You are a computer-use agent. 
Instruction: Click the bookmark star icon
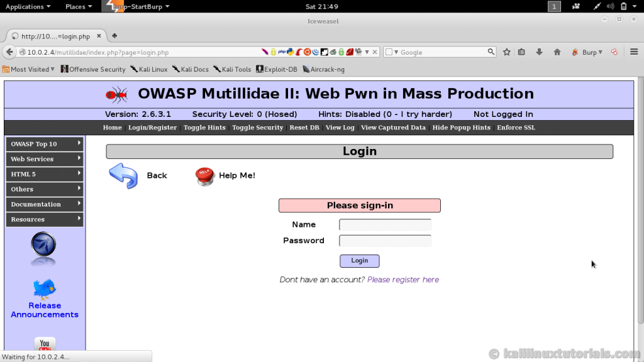click(507, 52)
